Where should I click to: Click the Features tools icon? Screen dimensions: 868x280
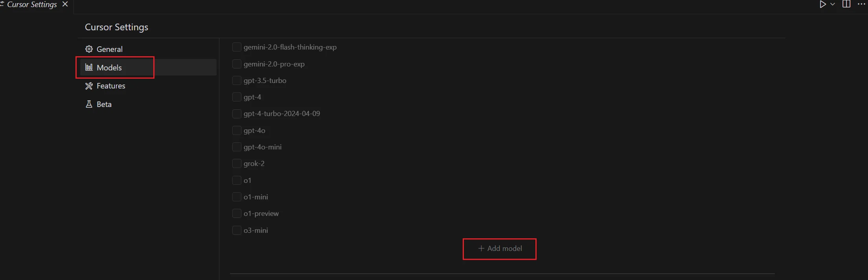[89, 86]
